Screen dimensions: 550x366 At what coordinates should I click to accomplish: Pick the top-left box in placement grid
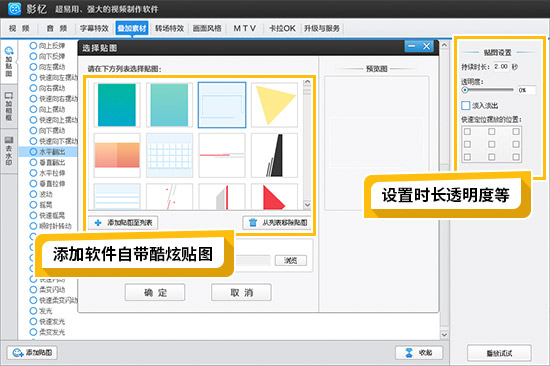pyautogui.click(x=467, y=132)
